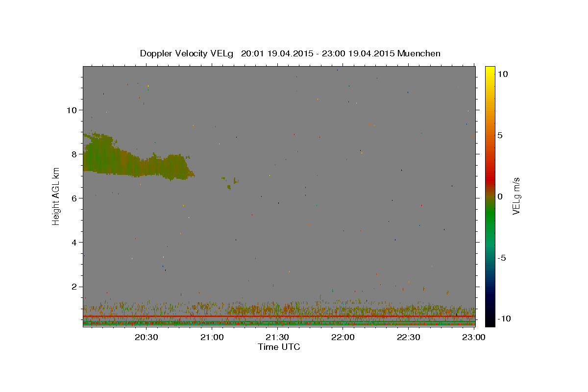Click the colorbar label -5
588x392 pixels.
coord(502,258)
